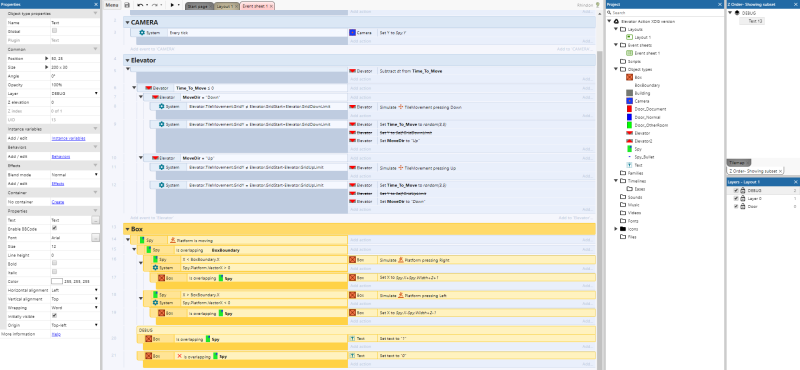800x370 pixels.
Task: Click the Opacity value 100% field
Action: point(74,85)
